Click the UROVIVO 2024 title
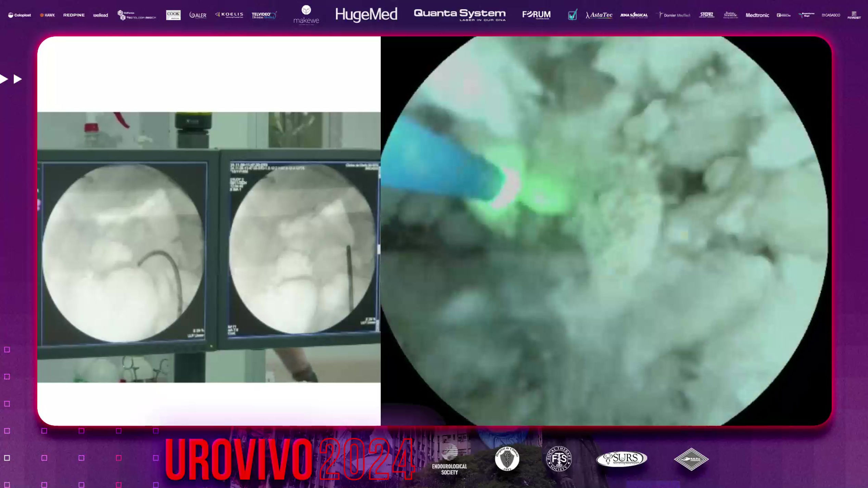 click(290, 459)
